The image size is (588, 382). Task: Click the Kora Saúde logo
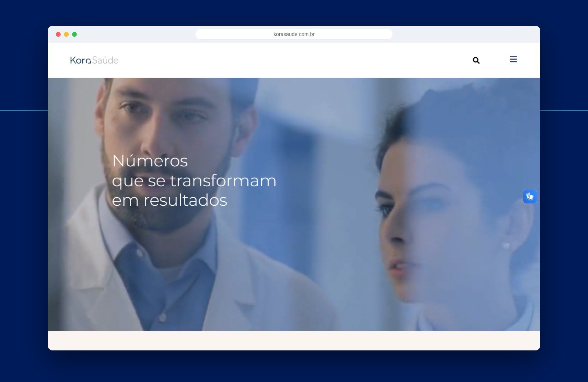tap(94, 60)
